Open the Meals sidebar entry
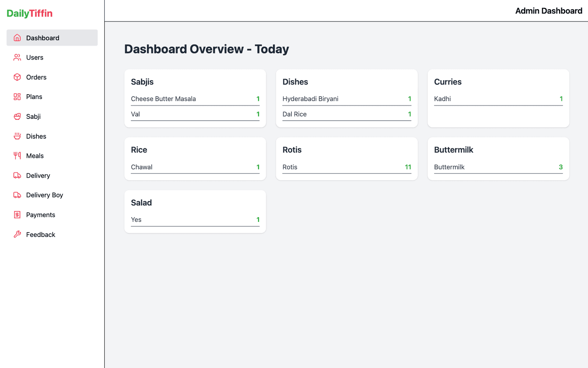 tap(52, 156)
